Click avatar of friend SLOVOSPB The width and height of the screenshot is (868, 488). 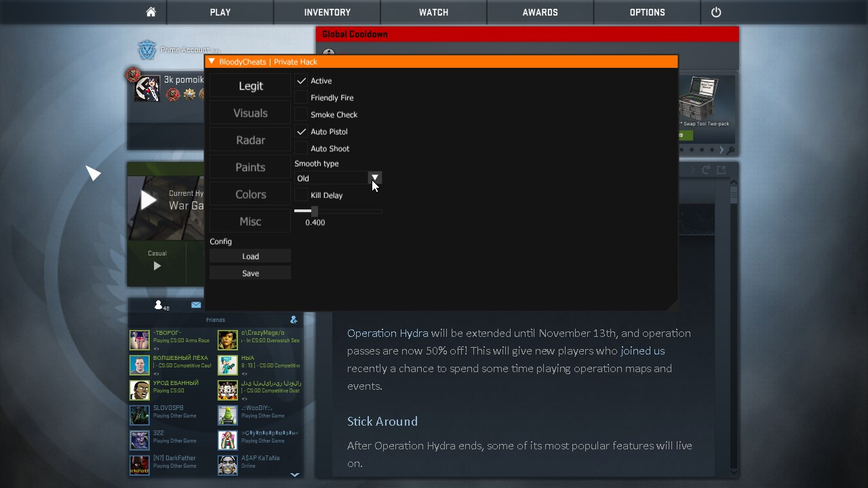point(139,415)
